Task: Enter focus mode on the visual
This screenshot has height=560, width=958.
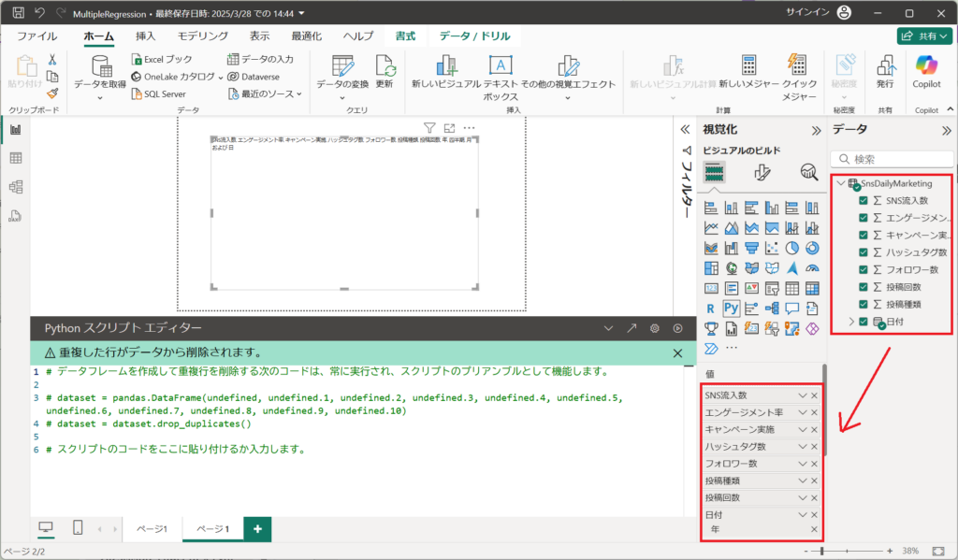Action: pyautogui.click(x=450, y=128)
